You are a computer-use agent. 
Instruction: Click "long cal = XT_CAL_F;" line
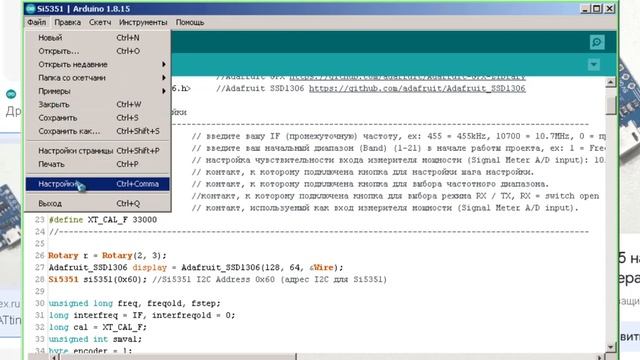98,327
